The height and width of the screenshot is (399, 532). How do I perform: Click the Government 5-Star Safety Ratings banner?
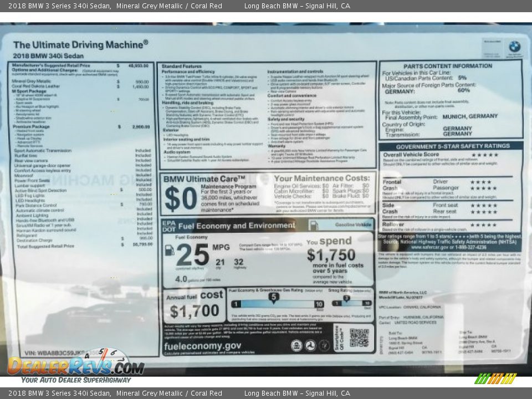coord(451,146)
